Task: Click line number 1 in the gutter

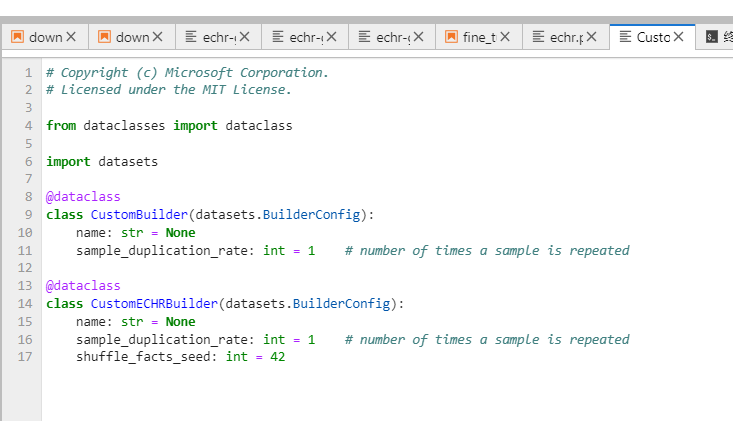Action: (x=29, y=73)
